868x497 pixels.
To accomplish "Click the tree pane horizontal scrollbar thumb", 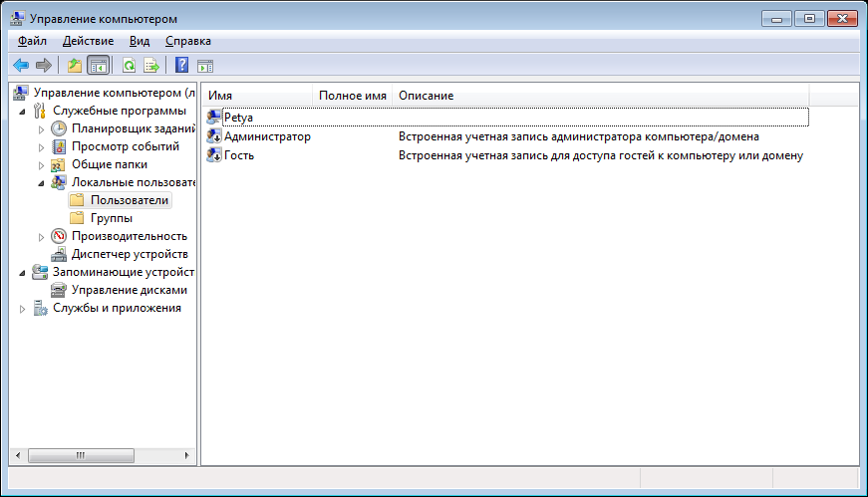I will [x=81, y=455].
